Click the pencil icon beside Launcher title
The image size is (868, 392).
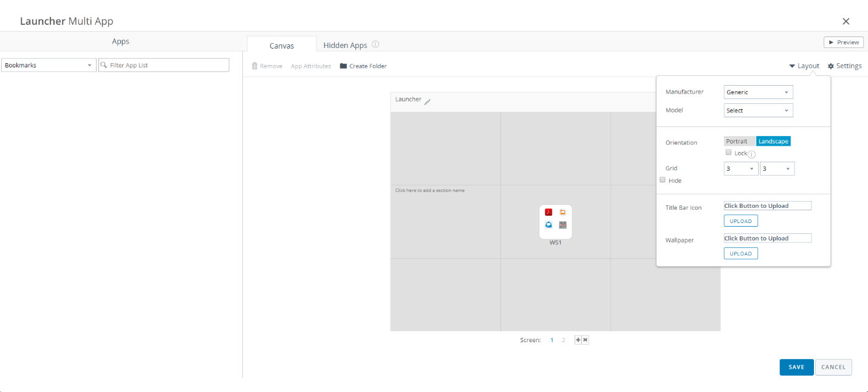point(427,102)
